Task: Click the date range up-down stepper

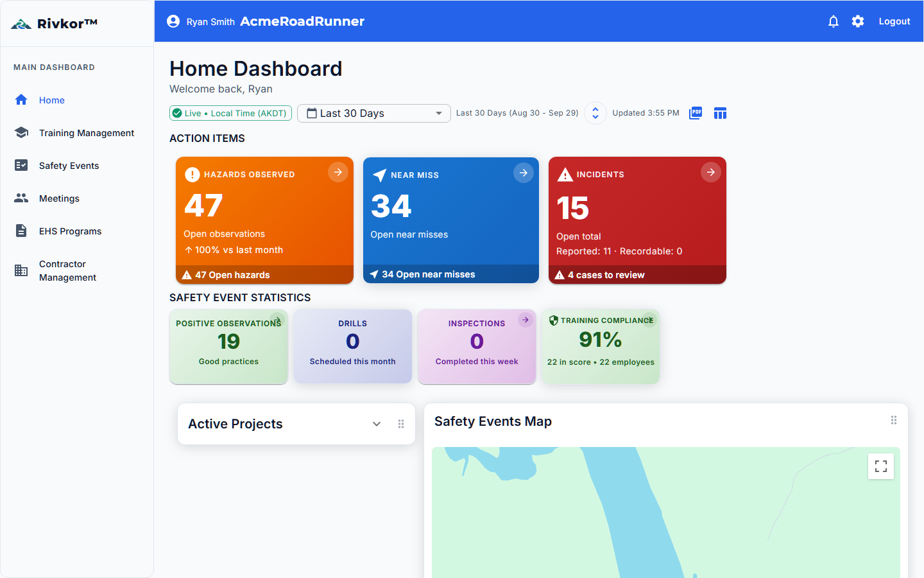Action: click(595, 113)
